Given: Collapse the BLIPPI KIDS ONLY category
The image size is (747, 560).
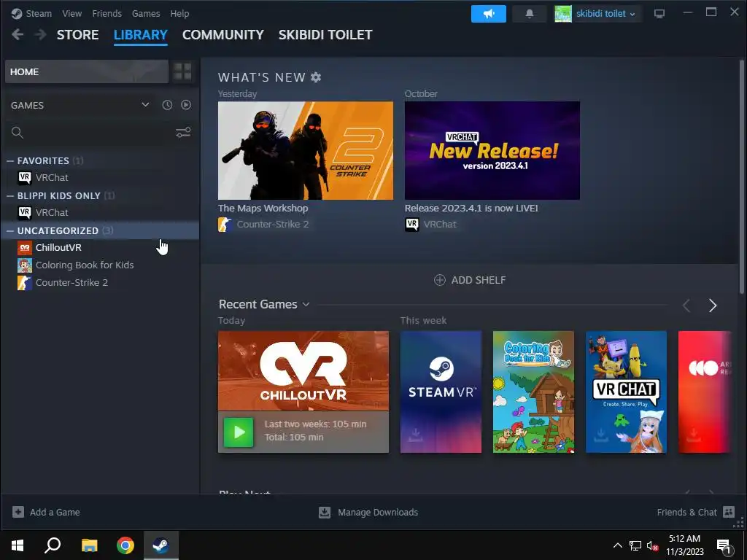Looking at the screenshot, I should click(10, 195).
